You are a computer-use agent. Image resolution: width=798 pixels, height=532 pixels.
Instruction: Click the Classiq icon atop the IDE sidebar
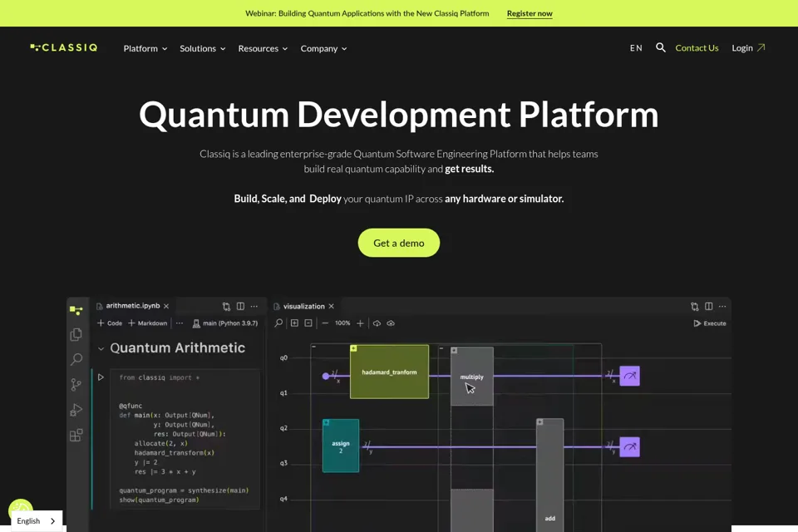coord(76,309)
